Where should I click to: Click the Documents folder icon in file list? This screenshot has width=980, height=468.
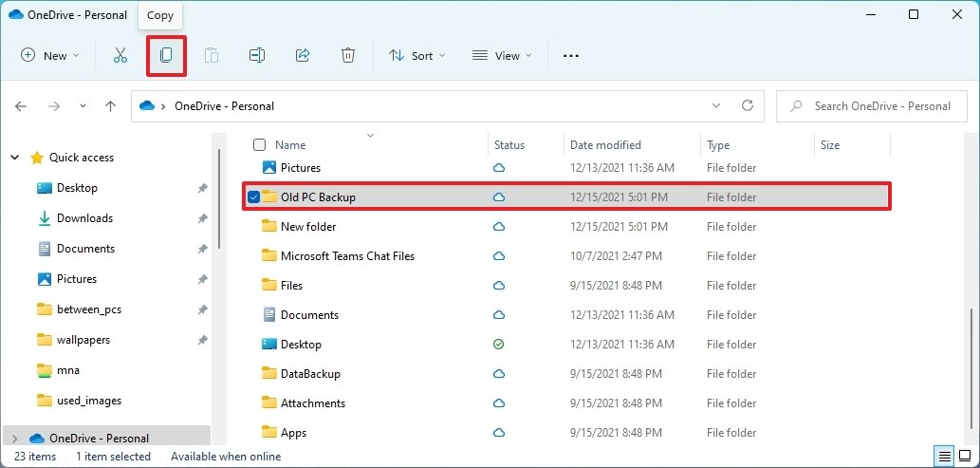(x=269, y=315)
